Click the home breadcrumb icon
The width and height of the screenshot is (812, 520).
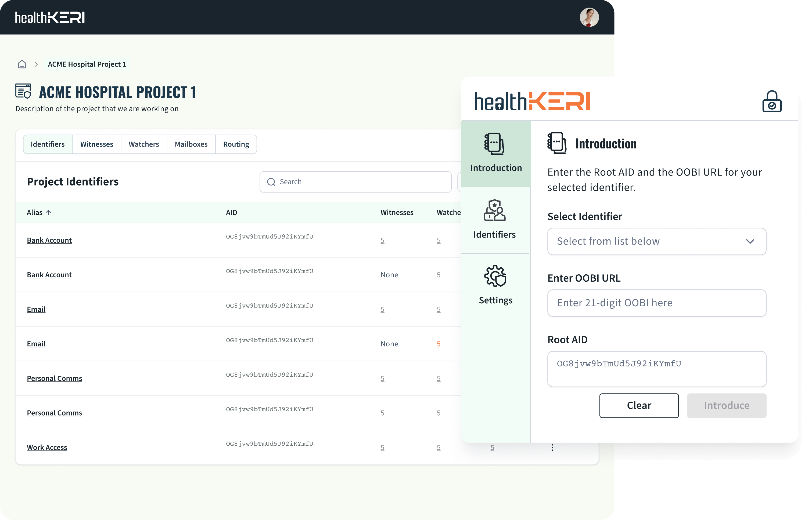pos(22,64)
